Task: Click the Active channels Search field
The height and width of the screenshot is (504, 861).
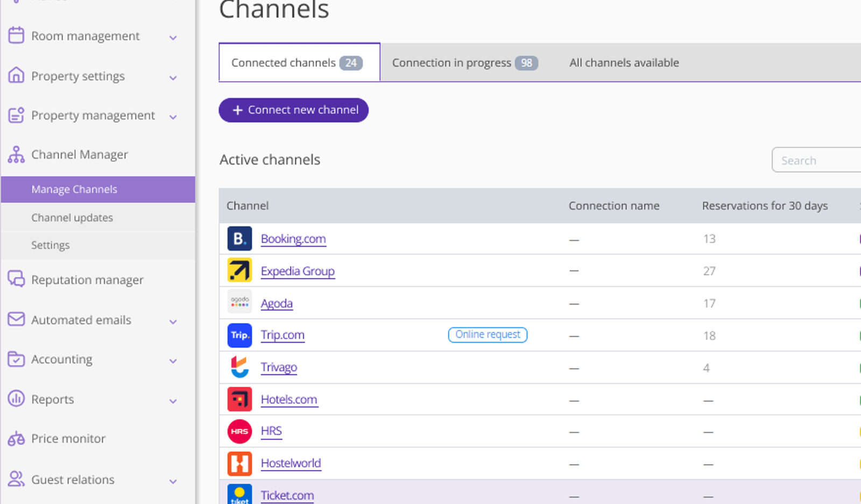Action: click(x=816, y=160)
